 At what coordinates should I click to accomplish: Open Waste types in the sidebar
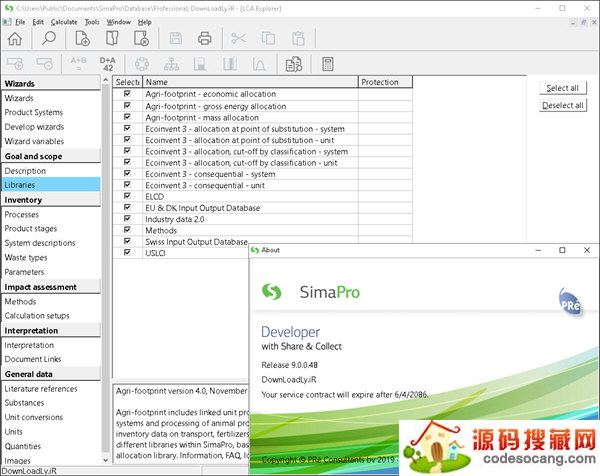[x=26, y=258]
